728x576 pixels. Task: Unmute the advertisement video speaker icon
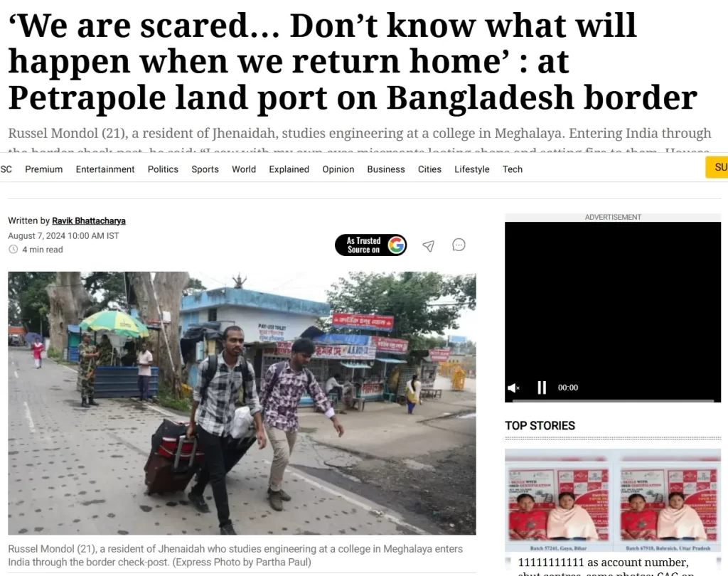513,388
